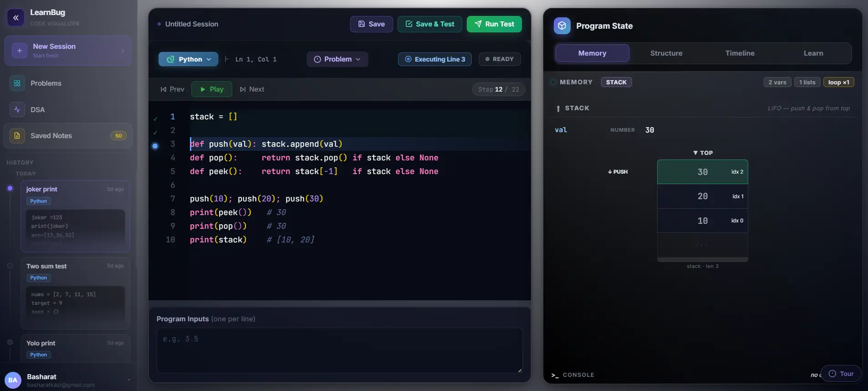Screen dimensions: 868x391
Task: Click code line 7 push calls
Action: pyautogui.click(x=256, y=199)
